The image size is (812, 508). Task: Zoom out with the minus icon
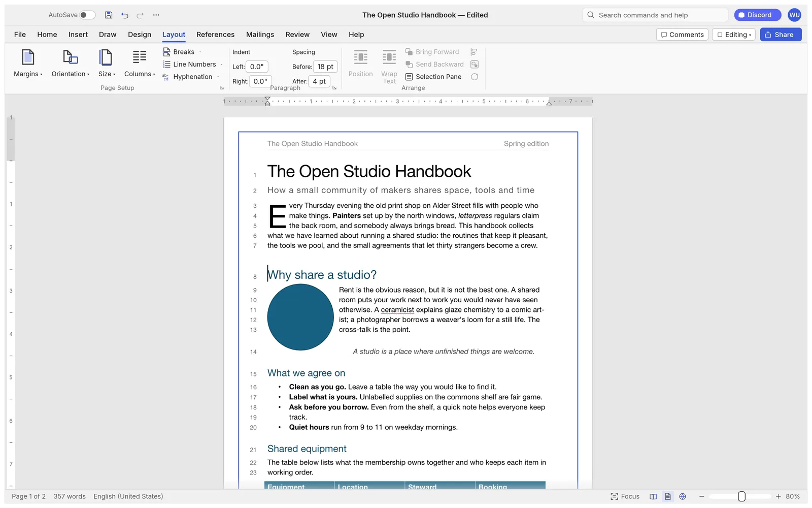702,496
